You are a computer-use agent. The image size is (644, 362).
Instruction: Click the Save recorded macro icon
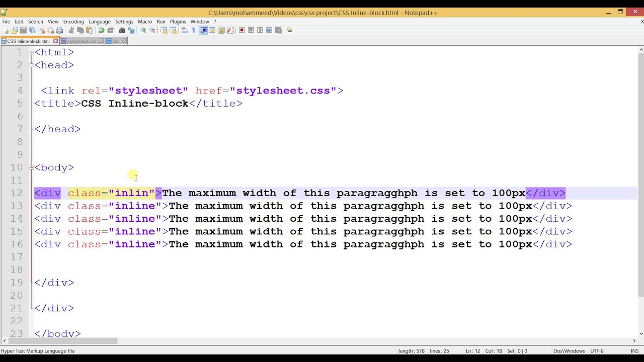(278, 30)
